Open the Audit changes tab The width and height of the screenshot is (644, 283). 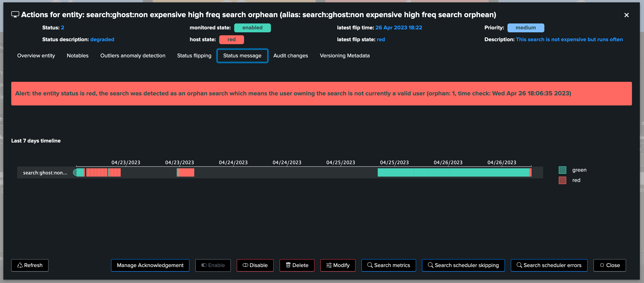click(290, 56)
